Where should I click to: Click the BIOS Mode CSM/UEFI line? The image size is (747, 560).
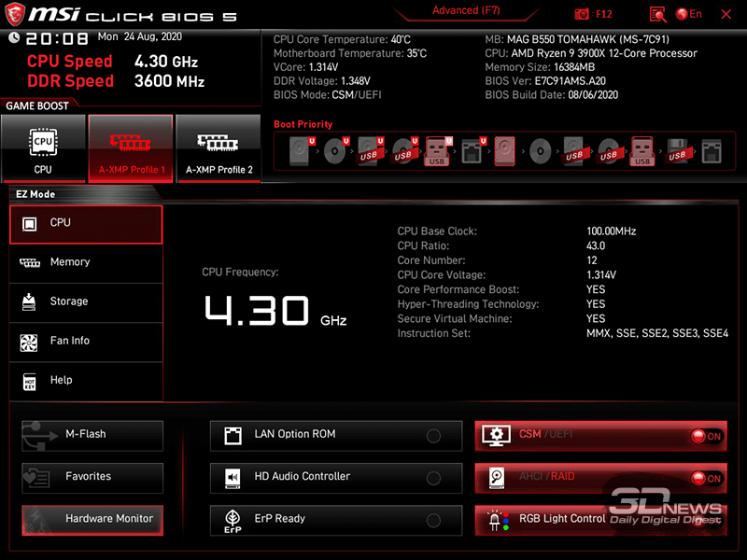point(328,95)
